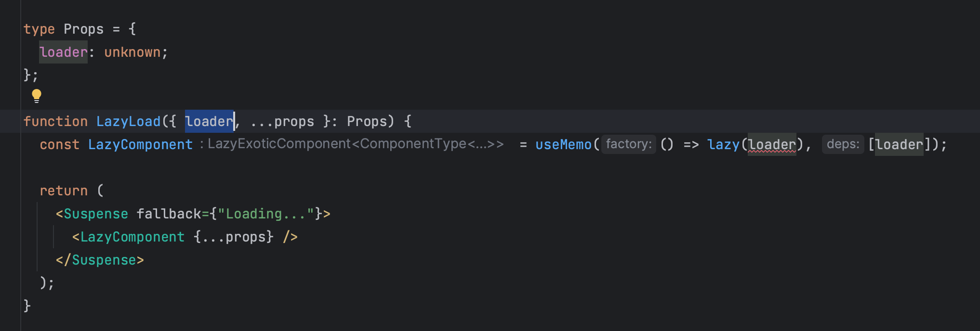This screenshot has height=331, width=980.
Task: Click the lazy function call
Action: coord(723,144)
